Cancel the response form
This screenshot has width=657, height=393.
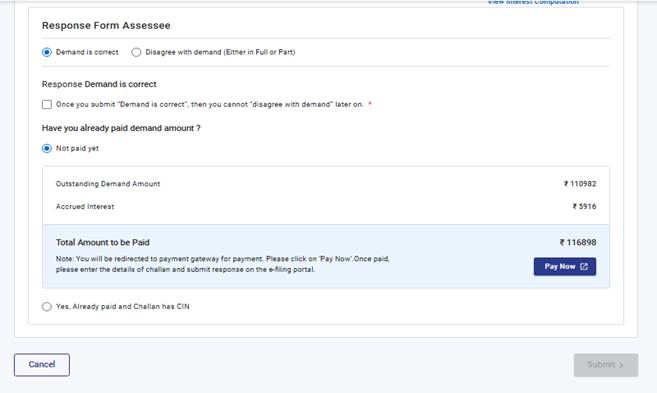click(42, 365)
